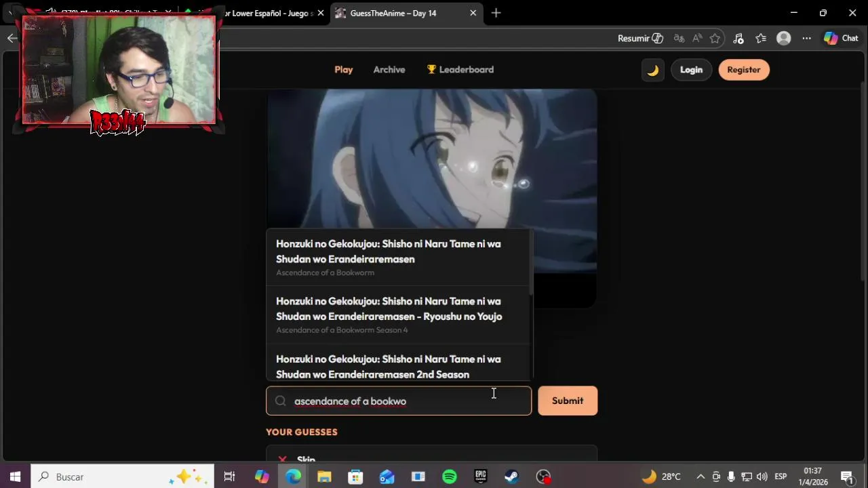Open the Login page
Screen dimensions: 868x488
[x=691, y=70]
